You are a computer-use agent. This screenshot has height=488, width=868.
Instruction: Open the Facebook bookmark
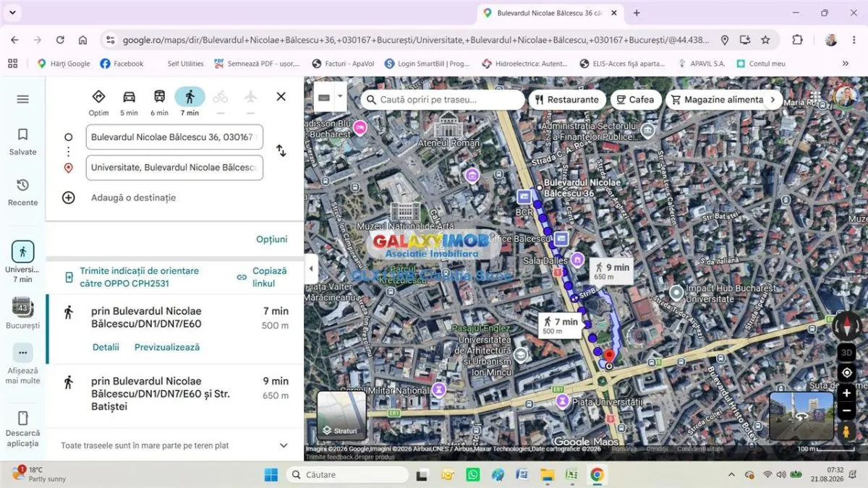tap(122, 64)
